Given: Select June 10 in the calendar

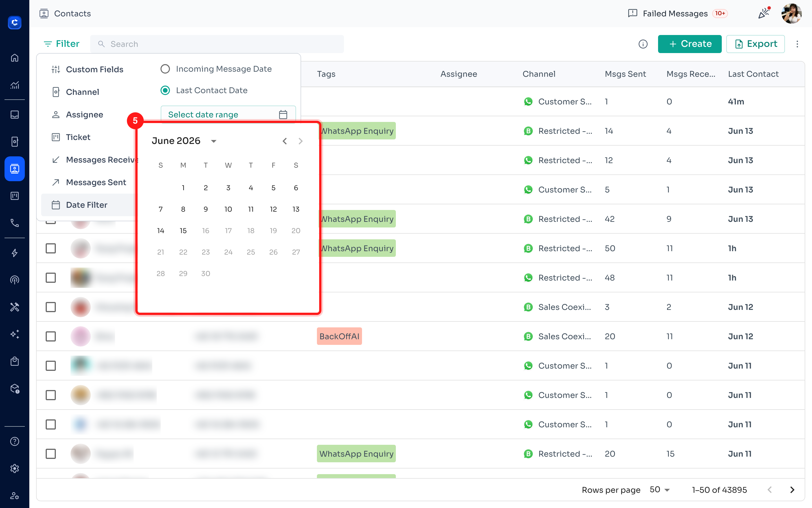Looking at the screenshot, I should coord(228,209).
